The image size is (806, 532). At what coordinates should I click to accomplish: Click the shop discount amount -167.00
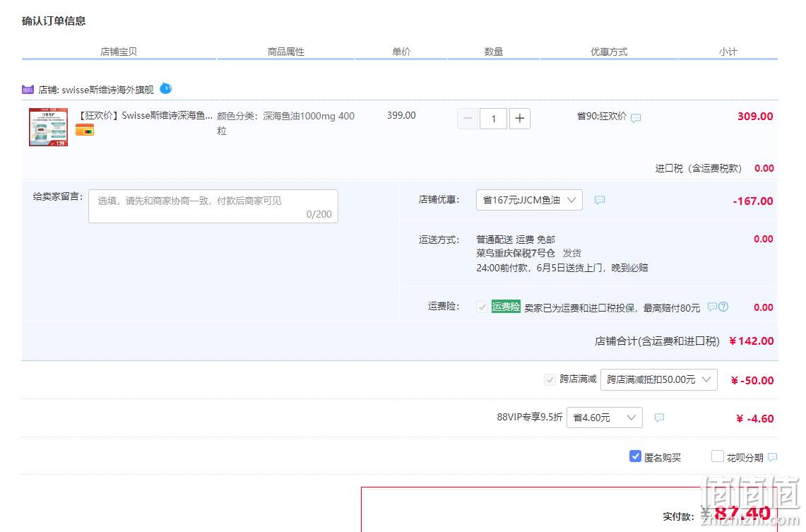pos(753,201)
